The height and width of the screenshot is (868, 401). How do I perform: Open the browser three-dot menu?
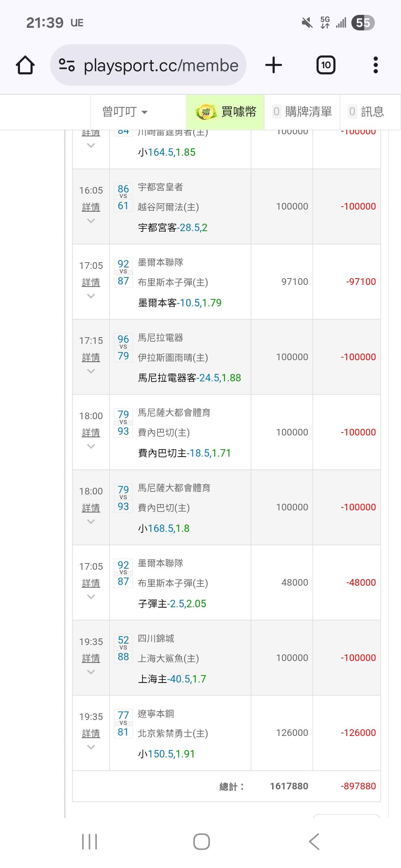375,65
